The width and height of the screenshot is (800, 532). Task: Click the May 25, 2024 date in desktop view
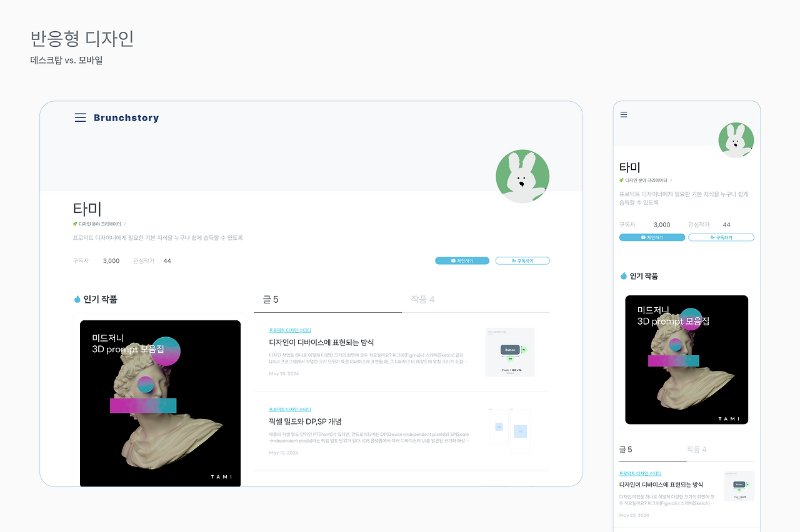(x=284, y=373)
